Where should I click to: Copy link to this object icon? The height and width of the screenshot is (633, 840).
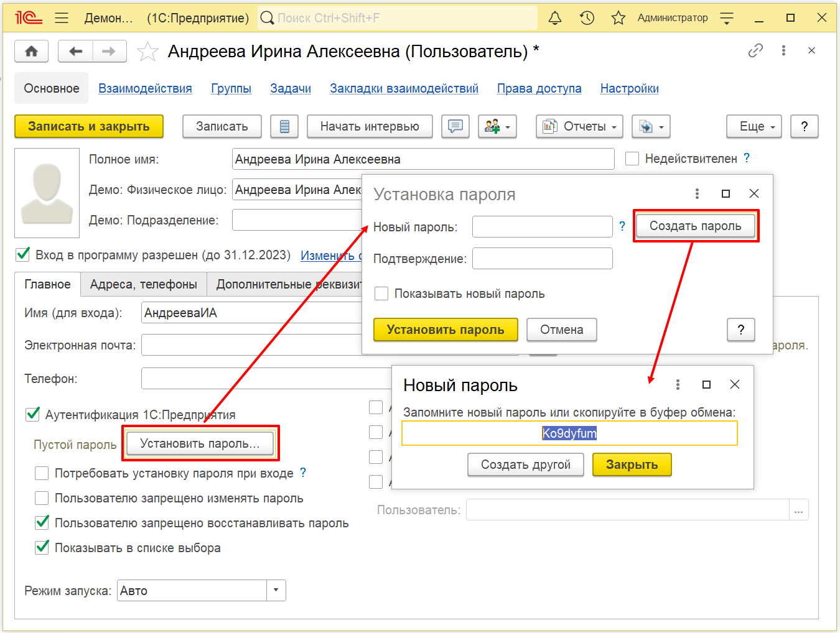755,50
